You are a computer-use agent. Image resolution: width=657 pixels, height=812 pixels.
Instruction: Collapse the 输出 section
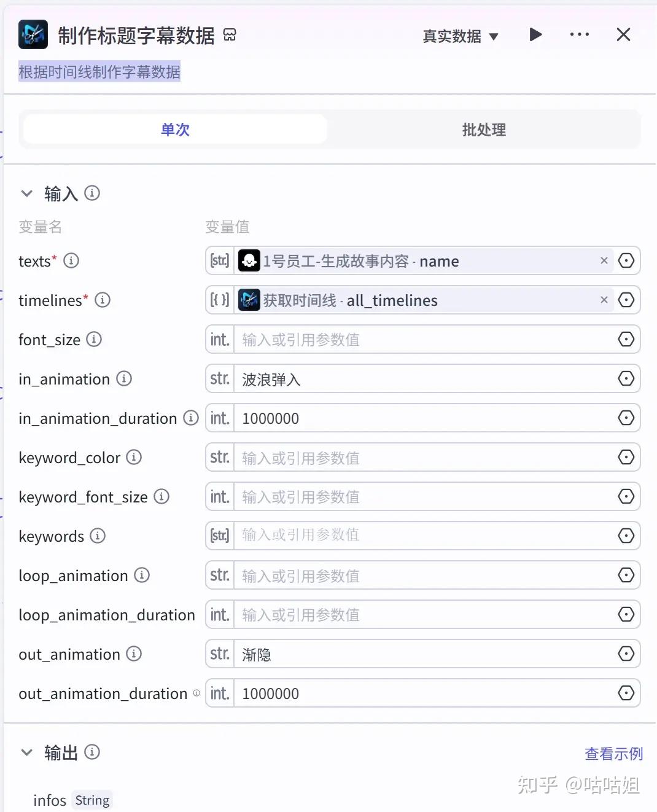pyautogui.click(x=26, y=752)
